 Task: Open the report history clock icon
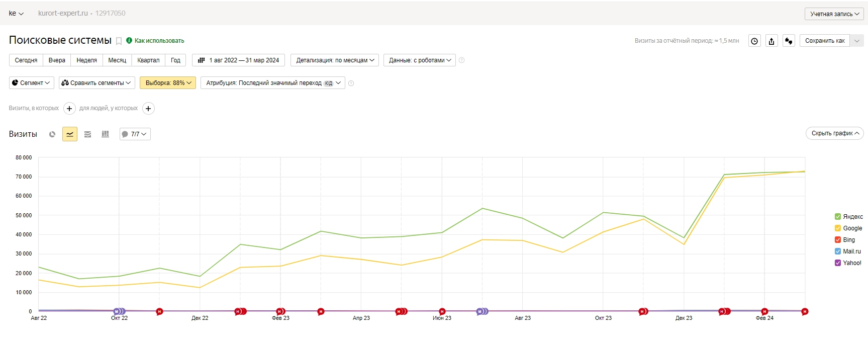(x=754, y=41)
